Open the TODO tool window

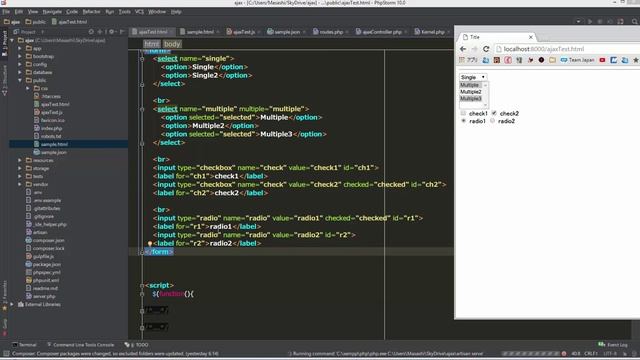point(137,345)
